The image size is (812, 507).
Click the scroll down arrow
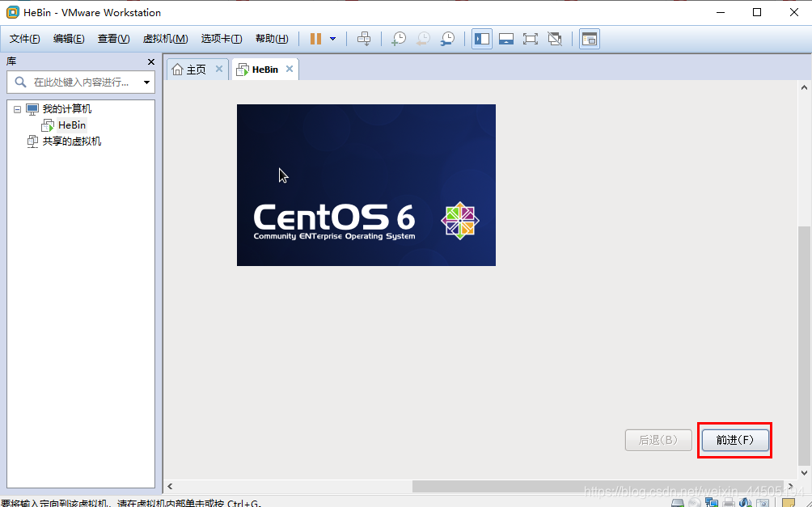pyautogui.click(x=804, y=473)
